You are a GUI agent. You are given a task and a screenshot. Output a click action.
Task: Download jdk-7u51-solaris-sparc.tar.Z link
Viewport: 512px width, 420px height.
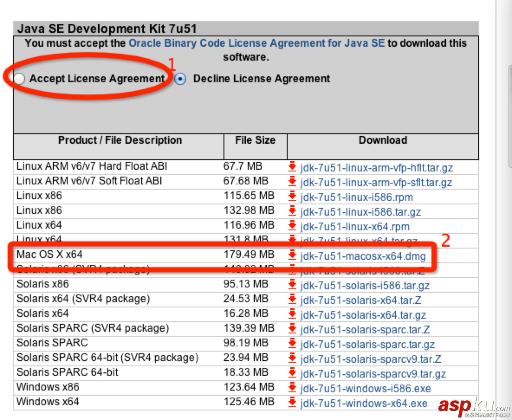[365, 330]
